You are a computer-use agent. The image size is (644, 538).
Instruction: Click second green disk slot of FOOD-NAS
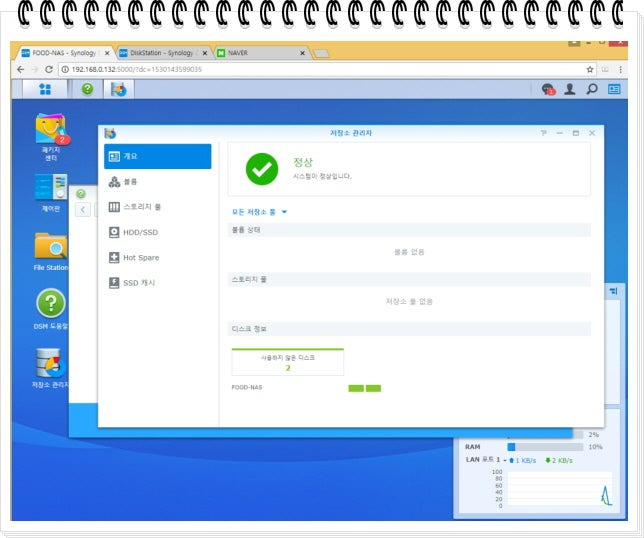[373, 388]
